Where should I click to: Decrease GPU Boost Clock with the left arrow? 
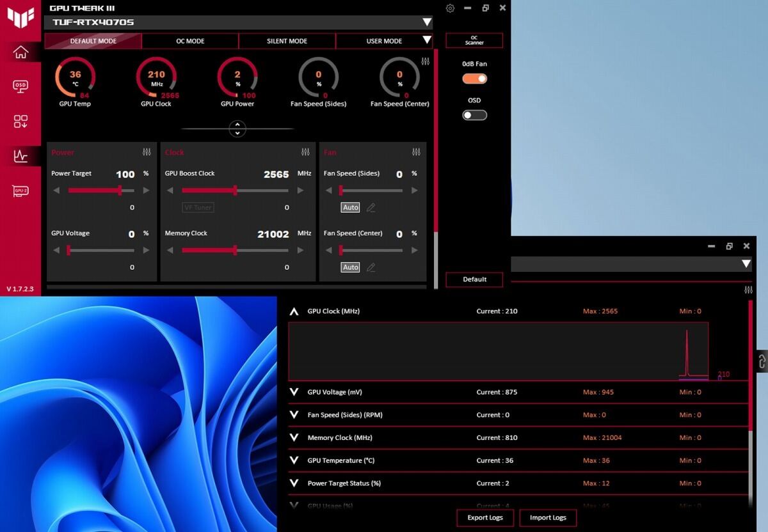point(170,191)
